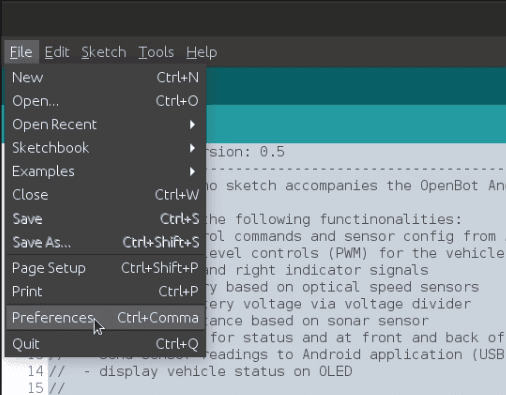Expand the Examples submenu
Screen dimensions: 506x395
pos(105,171)
